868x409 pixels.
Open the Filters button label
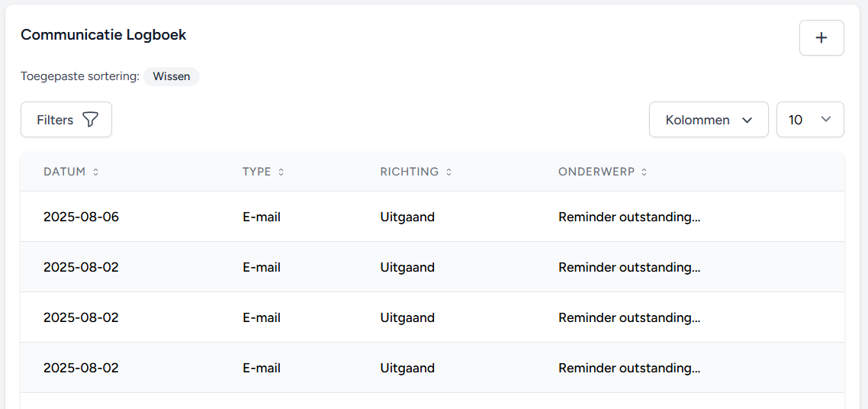point(55,120)
